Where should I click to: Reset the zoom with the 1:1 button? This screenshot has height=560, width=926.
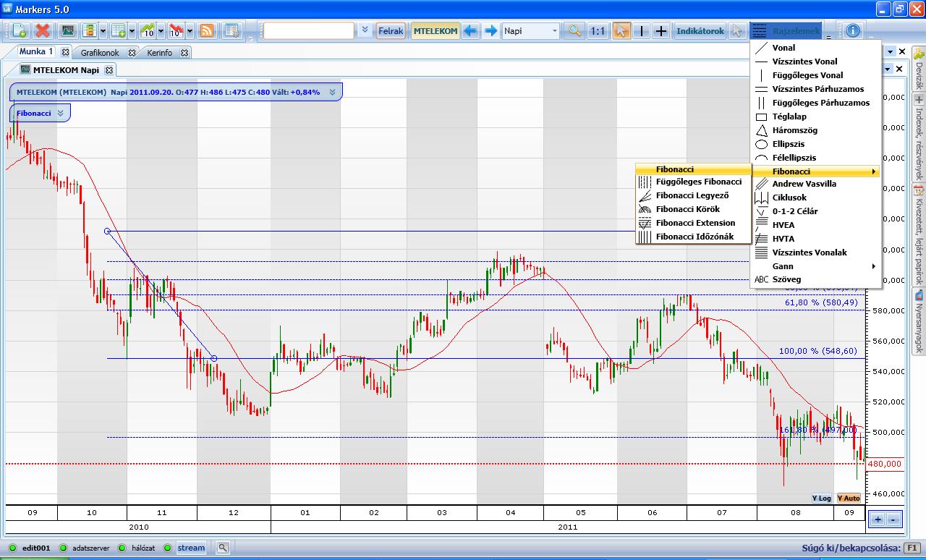598,31
